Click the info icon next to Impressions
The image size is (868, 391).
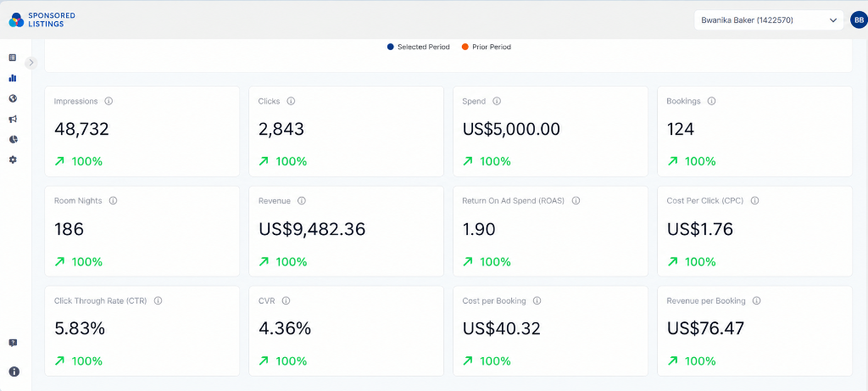click(108, 101)
